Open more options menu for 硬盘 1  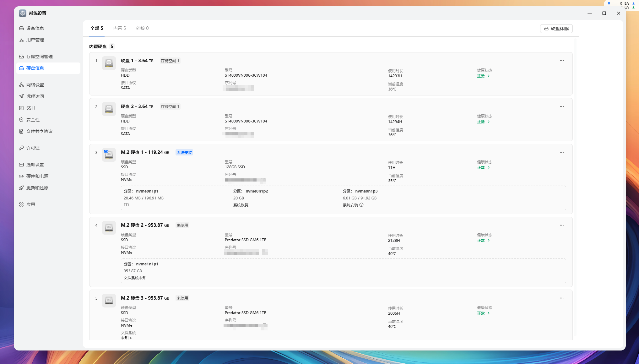click(x=561, y=61)
